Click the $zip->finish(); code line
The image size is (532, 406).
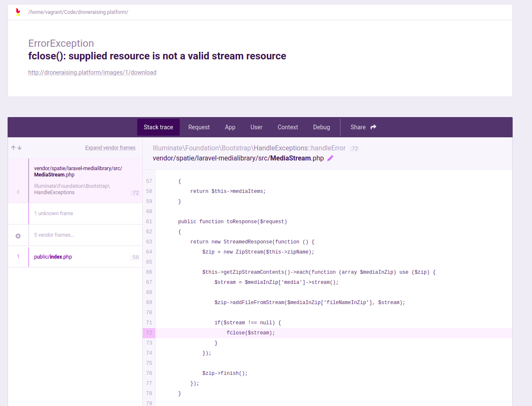225,373
